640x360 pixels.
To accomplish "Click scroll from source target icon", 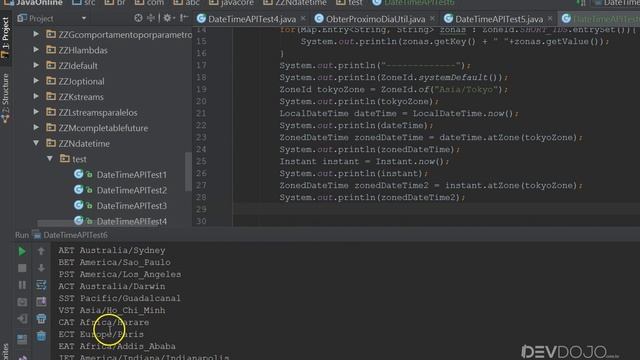I will (138, 18).
